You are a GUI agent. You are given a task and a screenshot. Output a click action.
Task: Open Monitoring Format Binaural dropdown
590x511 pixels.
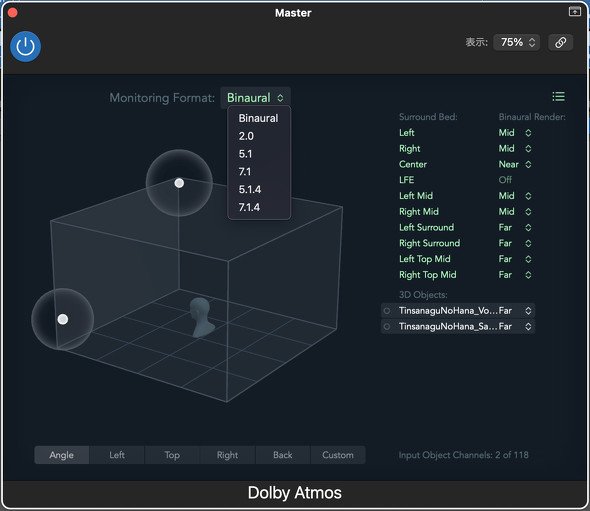tap(255, 98)
